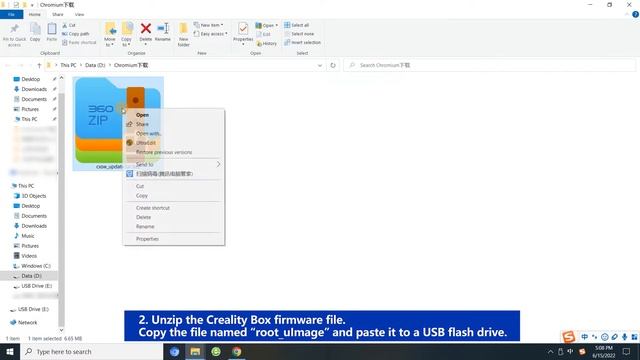Choose Restore previous versions
Screen dimensions: 640x360
173,152
